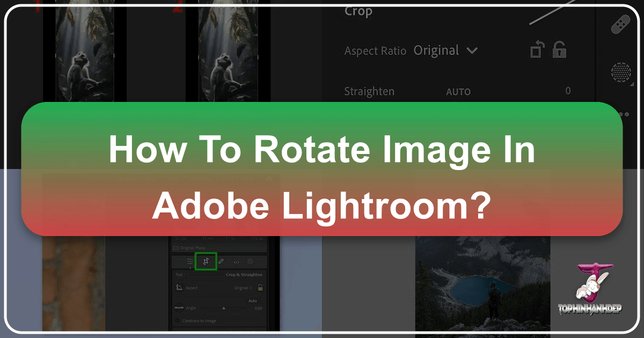Open the Spot Removal tool

coord(221,261)
